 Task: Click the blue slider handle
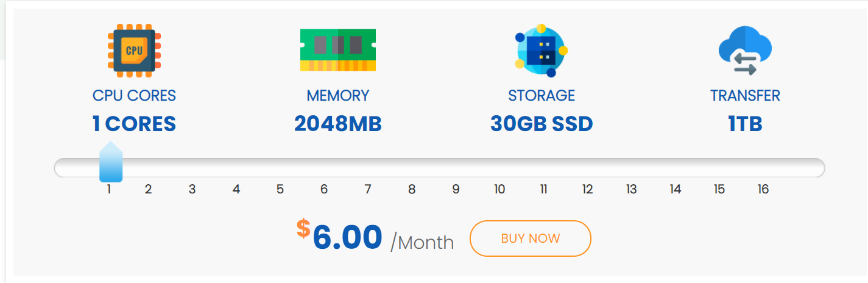tap(111, 162)
